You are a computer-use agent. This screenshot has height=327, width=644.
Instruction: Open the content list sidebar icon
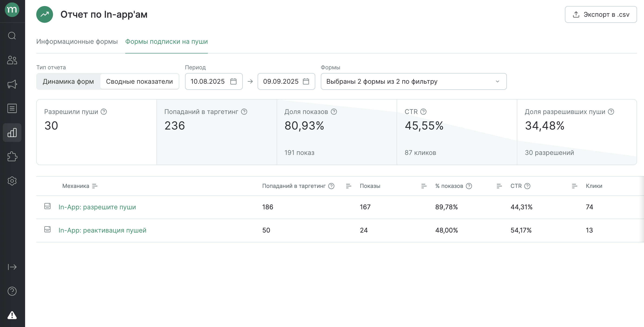click(12, 109)
